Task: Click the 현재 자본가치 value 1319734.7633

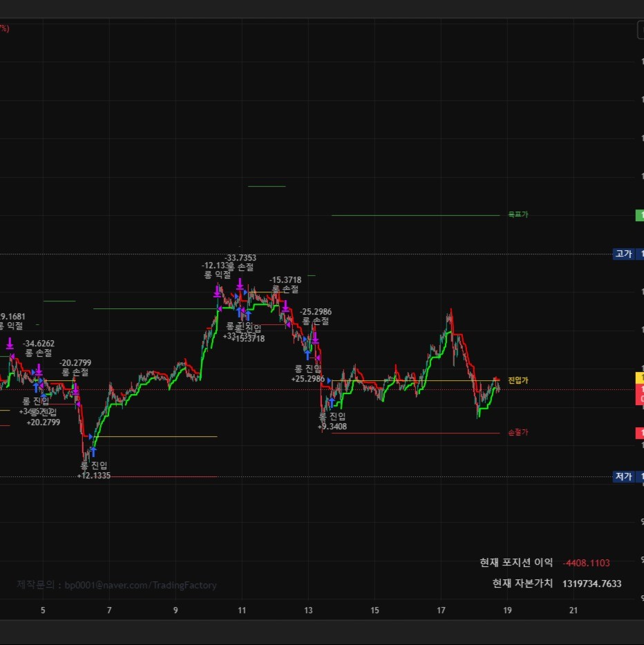Action: [591, 583]
